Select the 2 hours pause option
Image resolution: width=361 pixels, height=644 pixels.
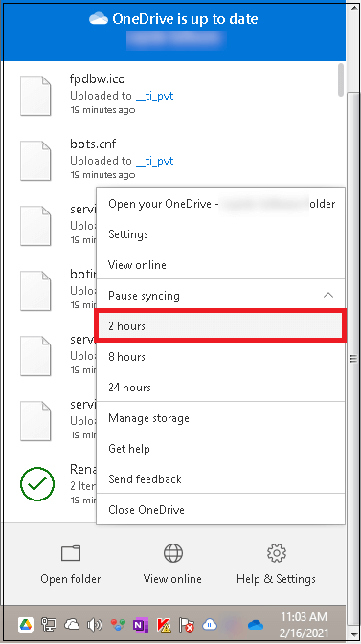221,326
